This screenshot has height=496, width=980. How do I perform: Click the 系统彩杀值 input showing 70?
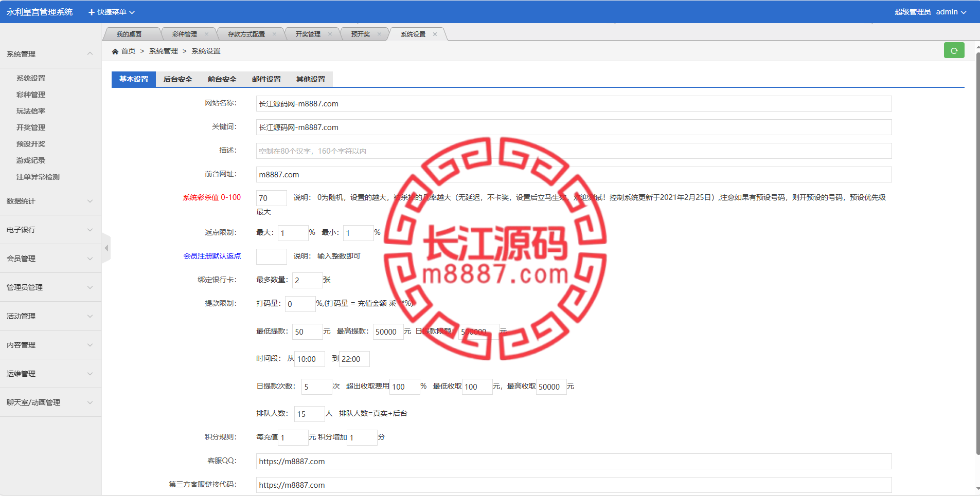coord(272,198)
